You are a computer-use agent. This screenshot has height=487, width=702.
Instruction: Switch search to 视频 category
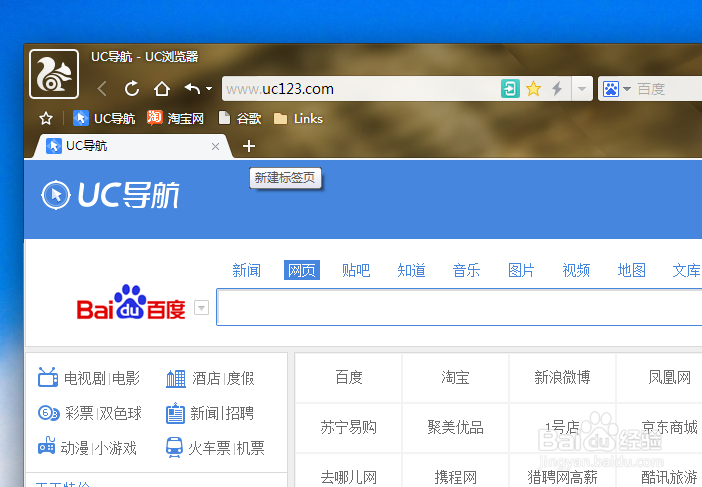[576, 270]
